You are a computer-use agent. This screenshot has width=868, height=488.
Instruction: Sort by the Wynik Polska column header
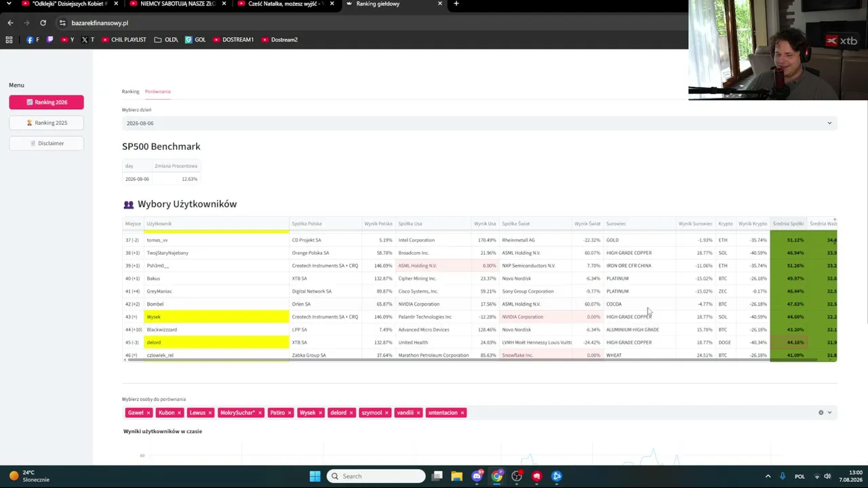(x=378, y=224)
